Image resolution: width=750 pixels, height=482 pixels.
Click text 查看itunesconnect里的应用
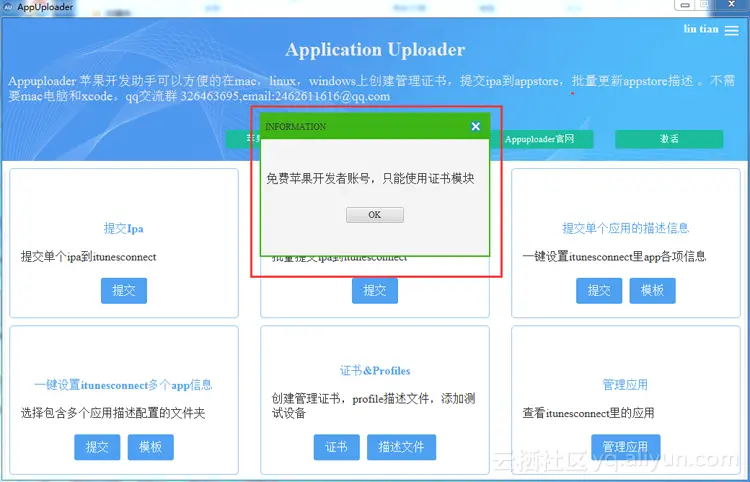pos(588,413)
